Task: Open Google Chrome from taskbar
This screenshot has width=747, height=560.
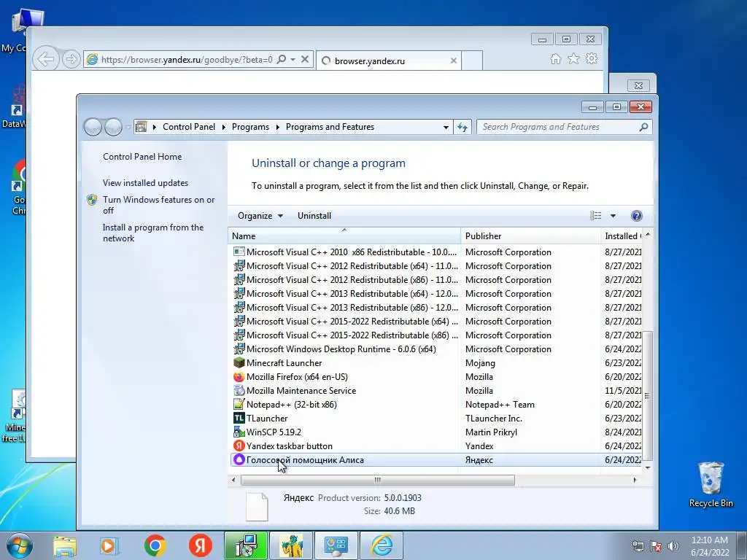Action: (x=155, y=545)
